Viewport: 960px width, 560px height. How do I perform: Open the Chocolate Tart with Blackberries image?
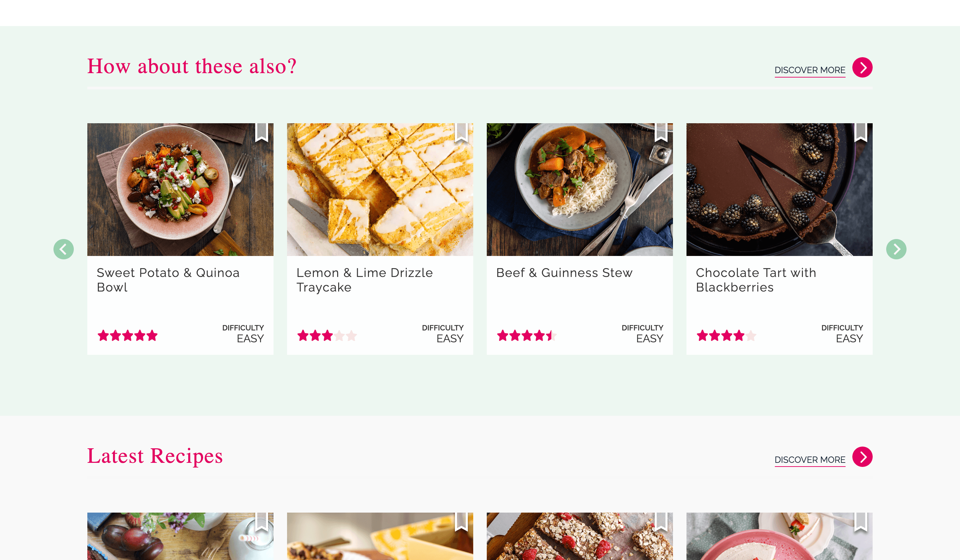coord(779,189)
